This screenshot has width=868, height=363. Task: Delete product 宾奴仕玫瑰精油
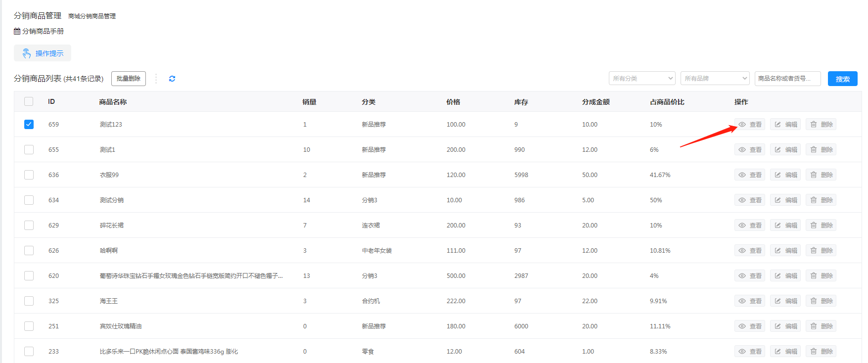(x=821, y=326)
